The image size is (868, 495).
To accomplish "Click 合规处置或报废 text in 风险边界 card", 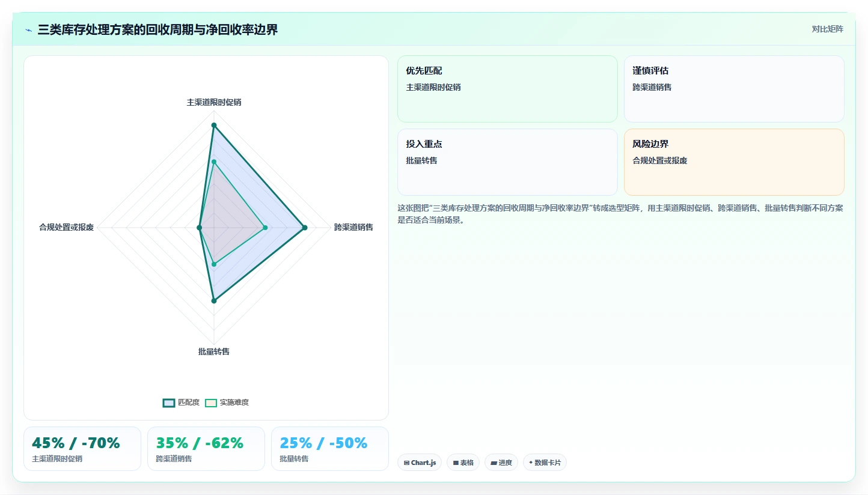I will click(x=660, y=160).
